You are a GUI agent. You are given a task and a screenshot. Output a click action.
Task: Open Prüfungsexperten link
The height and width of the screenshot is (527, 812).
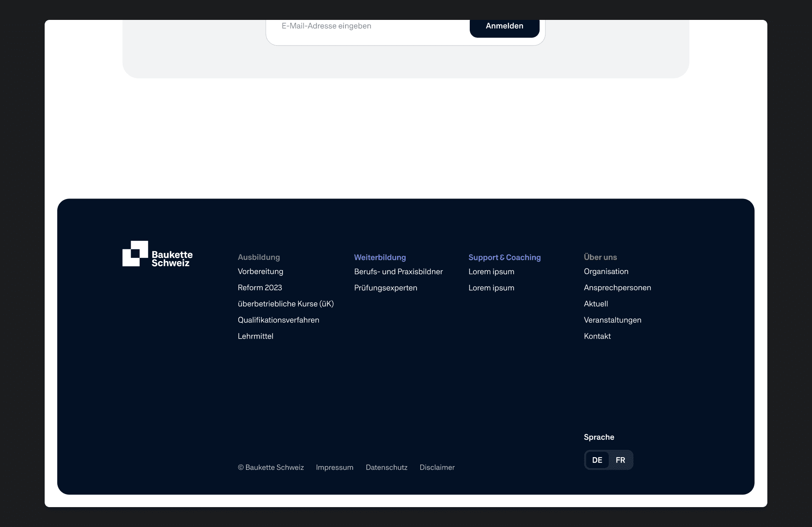coord(386,288)
